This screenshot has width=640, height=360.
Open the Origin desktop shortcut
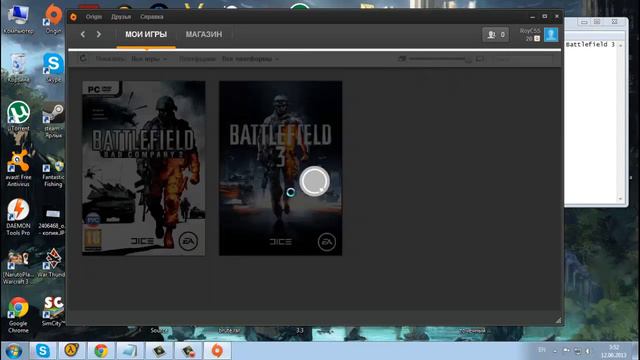53,18
